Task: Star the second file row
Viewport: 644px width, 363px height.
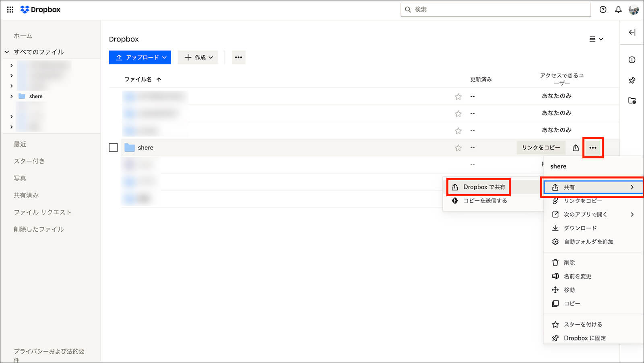Action: click(x=458, y=114)
